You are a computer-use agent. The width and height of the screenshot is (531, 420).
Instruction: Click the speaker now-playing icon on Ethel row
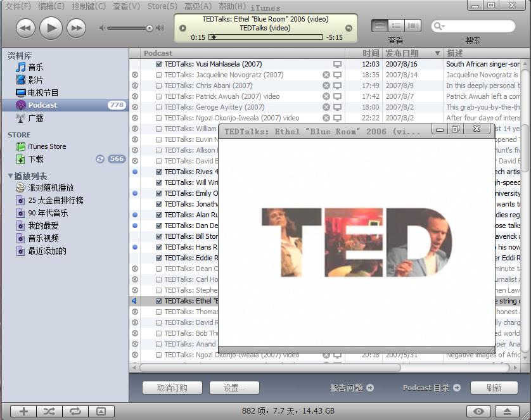(x=134, y=301)
